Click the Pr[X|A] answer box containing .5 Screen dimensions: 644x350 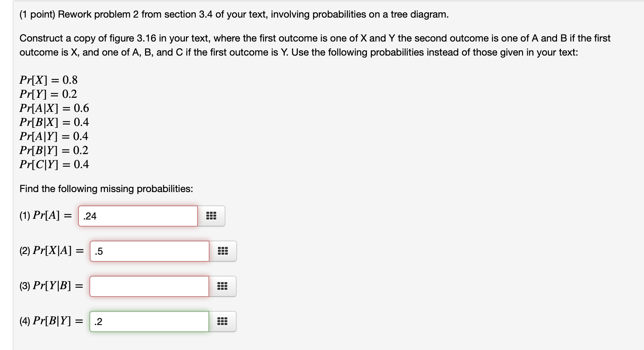(x=149, y=251)
